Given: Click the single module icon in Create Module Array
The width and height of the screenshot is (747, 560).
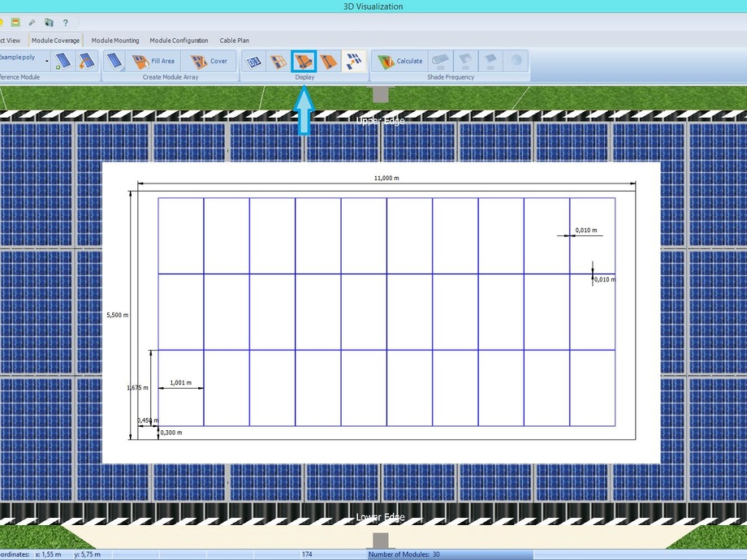Looking at the screenshot, I should tap(115, 61).
